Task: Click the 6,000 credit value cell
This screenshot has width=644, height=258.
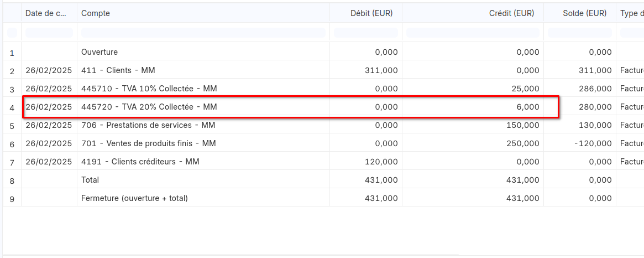Action: [x=473, y=107]
